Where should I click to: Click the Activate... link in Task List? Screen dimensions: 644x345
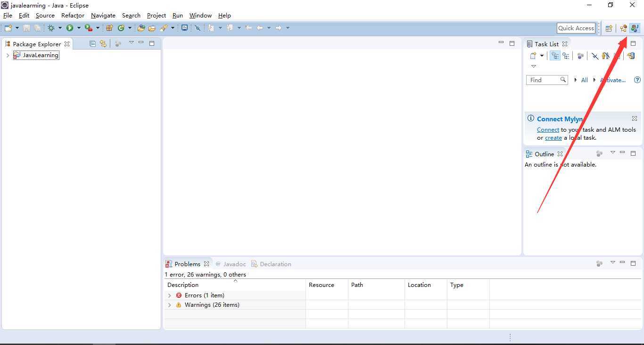pyautogui.click(x=613, y=80)
